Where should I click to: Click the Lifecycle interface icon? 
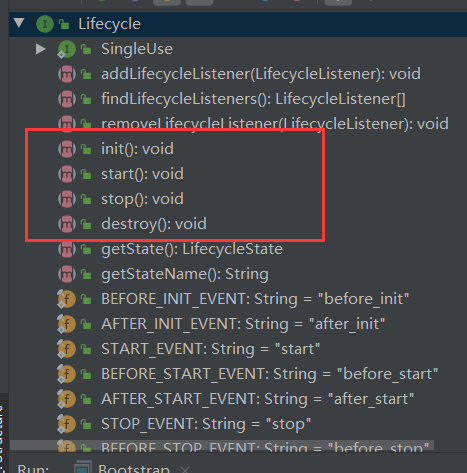pyautogui.click(x=45, y=24)
